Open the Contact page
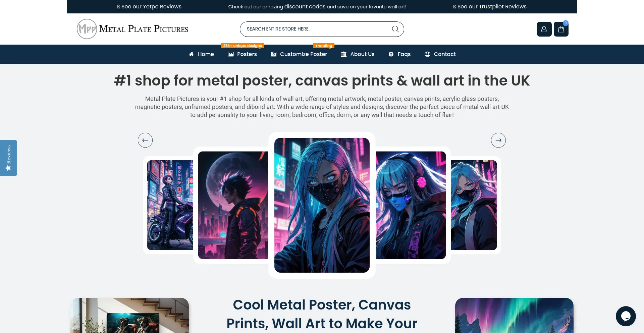 coord(440,54)
